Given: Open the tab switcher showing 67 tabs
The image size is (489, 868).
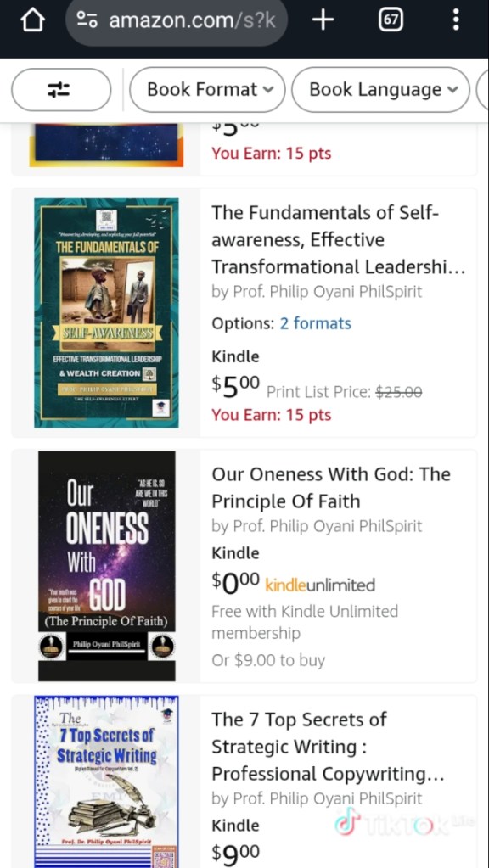Looking at the screenshot, I should point(391,20).
